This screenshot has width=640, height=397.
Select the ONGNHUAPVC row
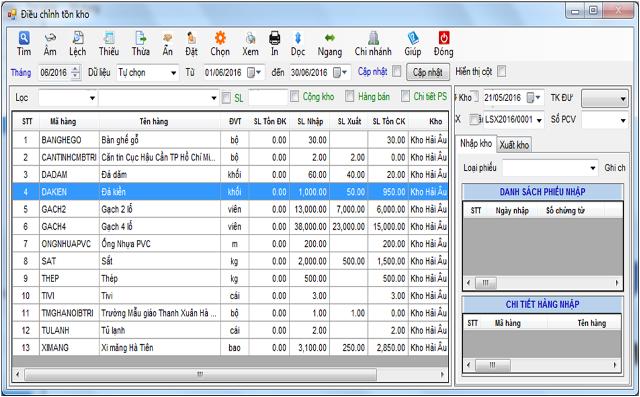pos(230,244)
